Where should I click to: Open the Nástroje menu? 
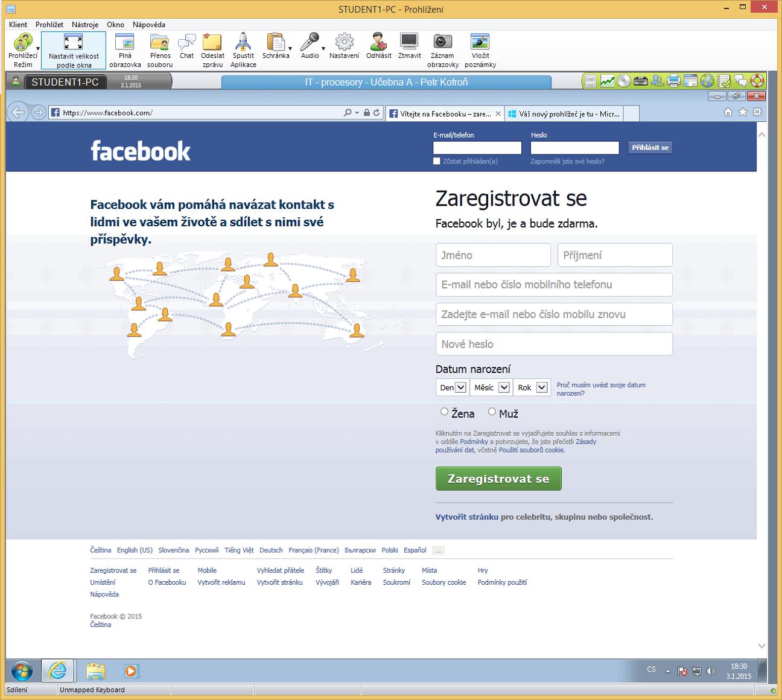pyautogui.click(x=85, y=25)
